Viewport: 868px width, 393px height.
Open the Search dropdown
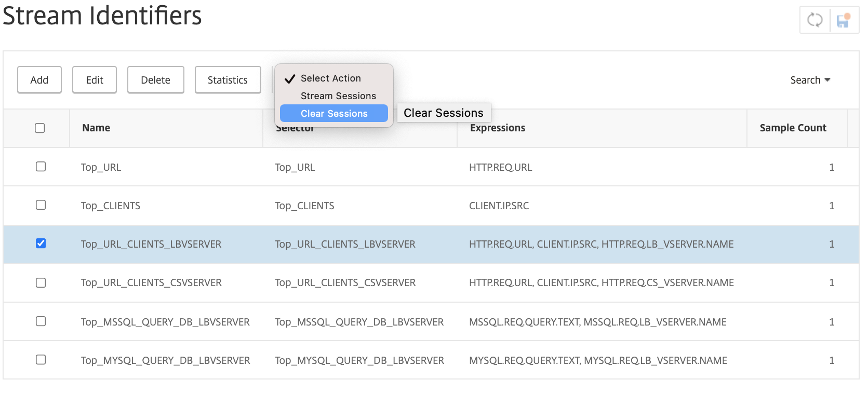pyautogui.click(x=810, y=80)
